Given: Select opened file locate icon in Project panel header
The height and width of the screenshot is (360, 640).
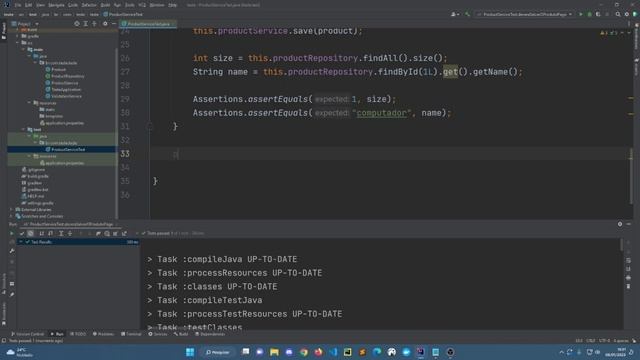Looking at the screenshot, I should 77,24.
